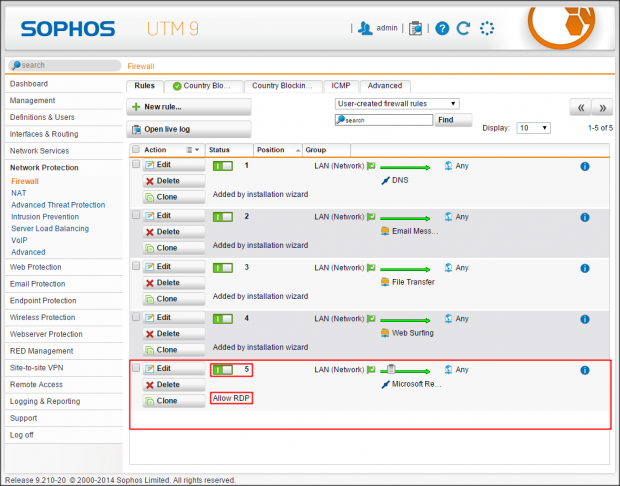This screenshot has height=486, width=620.
Task: Show info for firewall rule 4
Action: click(x=585, y=320)
